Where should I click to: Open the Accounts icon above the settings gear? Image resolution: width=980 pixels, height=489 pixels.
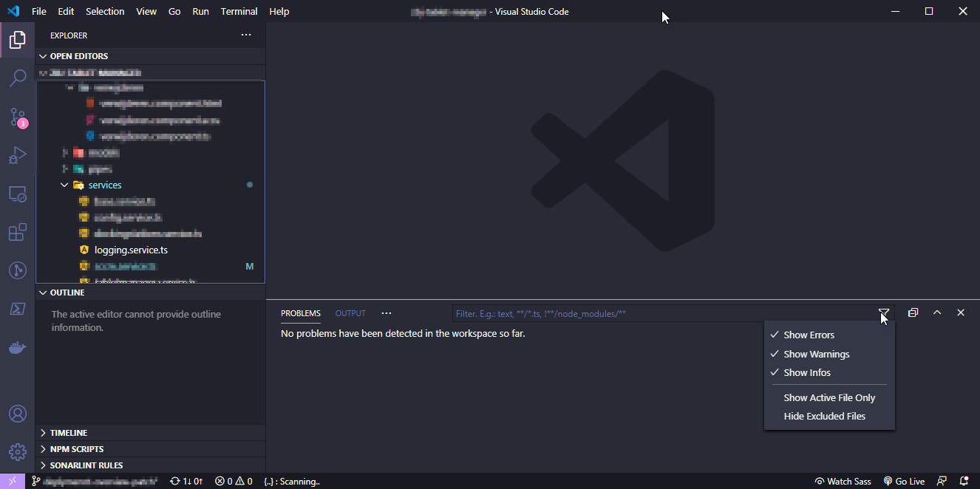pyautogui.click(x=18, y=413)
